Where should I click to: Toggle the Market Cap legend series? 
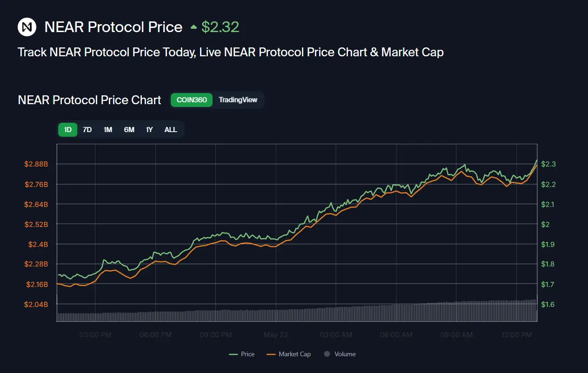(289, 354)
